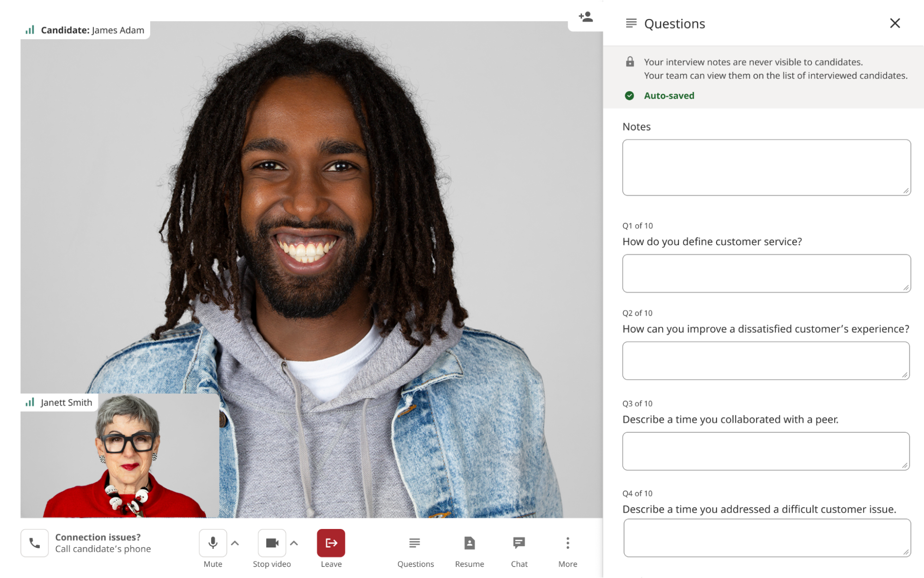
Task: Leave the interview call
Action: (331, 543)
